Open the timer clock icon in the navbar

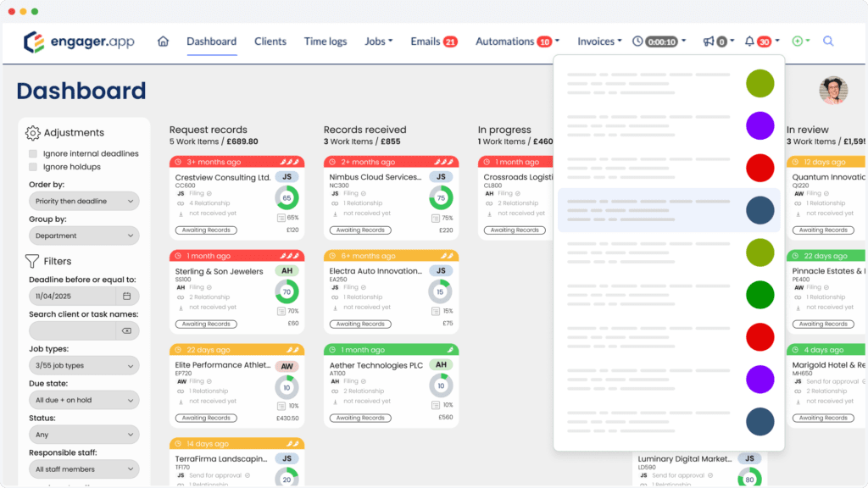[x=637, y=41]
